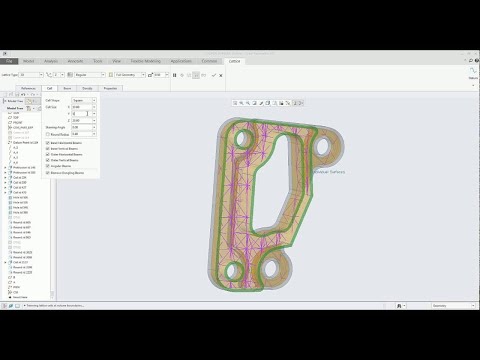Open the Cell Shape dropdown
This screenshot has height=360, width=480.
(x=84, y=100)
